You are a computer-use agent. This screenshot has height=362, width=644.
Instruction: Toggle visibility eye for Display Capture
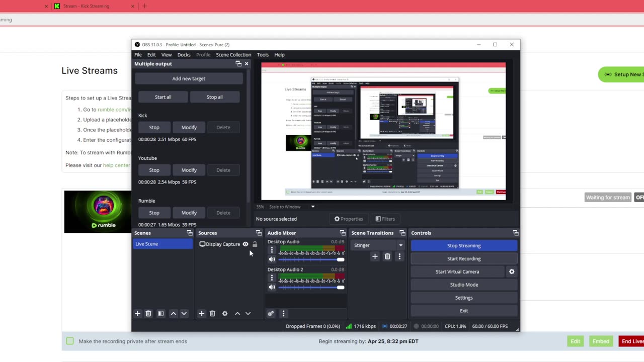(246, 244)
